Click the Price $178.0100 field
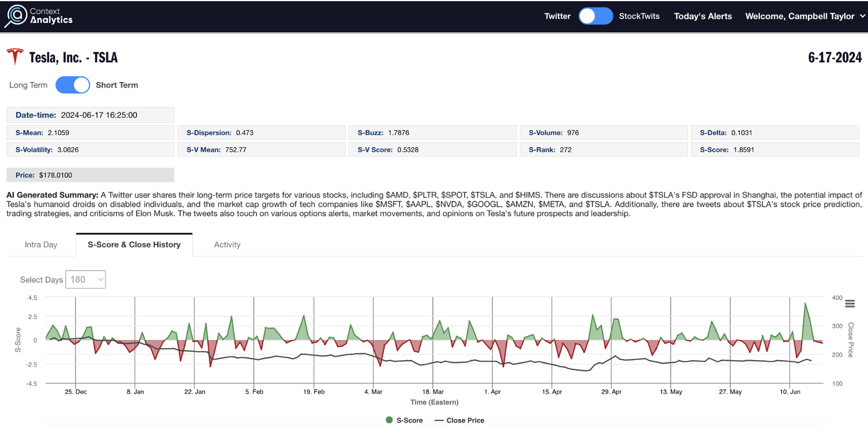Screen dimensions: 868x426 [x=90, y=175]
